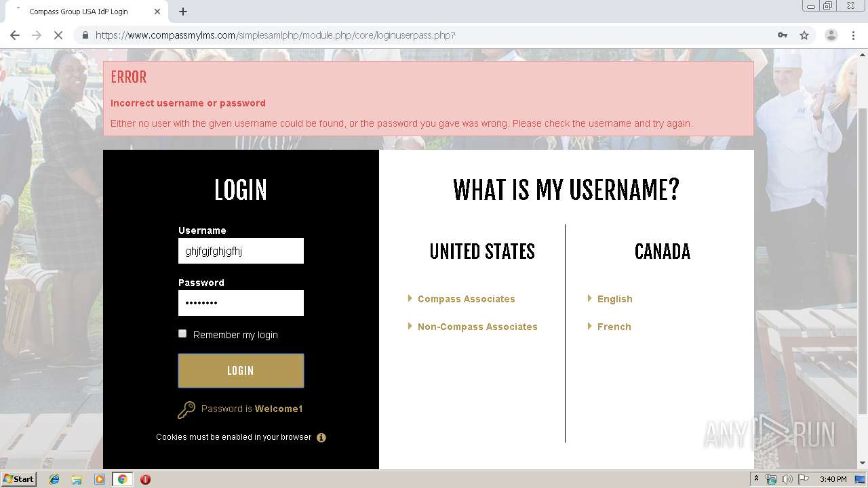Open the Windows Start menu

coord(18,479)
